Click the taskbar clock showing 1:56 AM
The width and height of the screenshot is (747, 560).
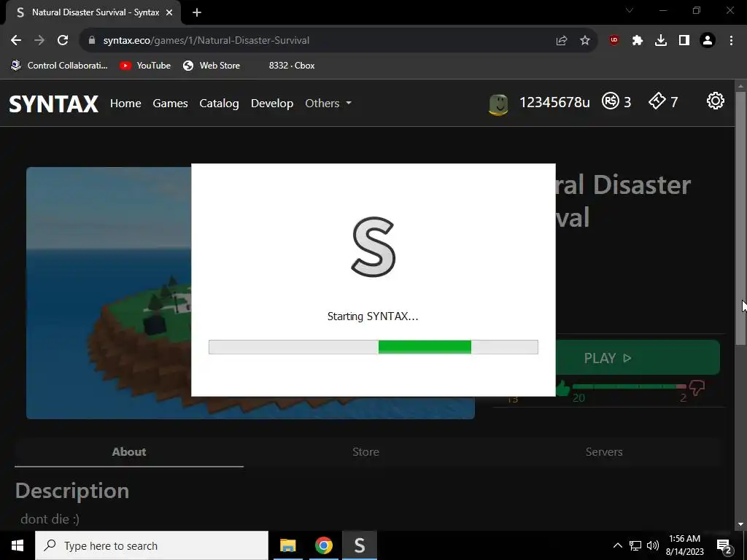[x=684, y=545]
